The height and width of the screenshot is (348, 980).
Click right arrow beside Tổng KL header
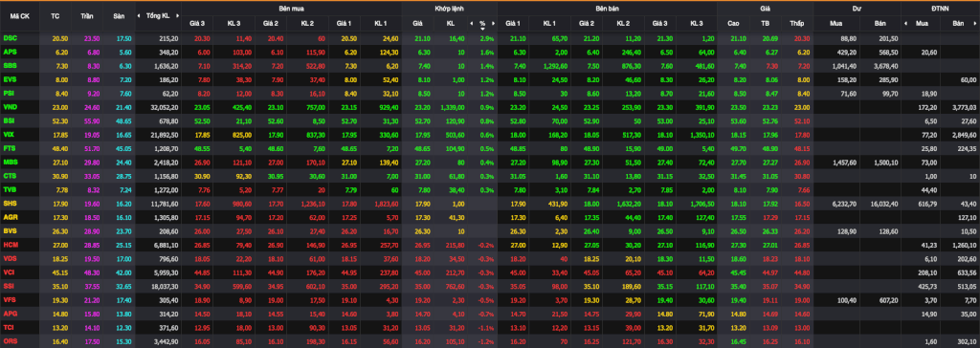coord(177,15)
